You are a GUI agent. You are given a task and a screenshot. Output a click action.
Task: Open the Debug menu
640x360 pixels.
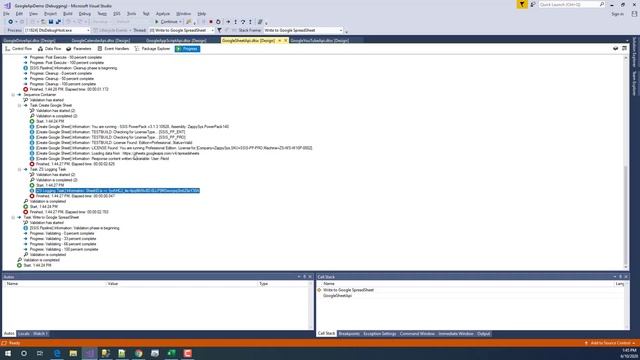point(84,13)
